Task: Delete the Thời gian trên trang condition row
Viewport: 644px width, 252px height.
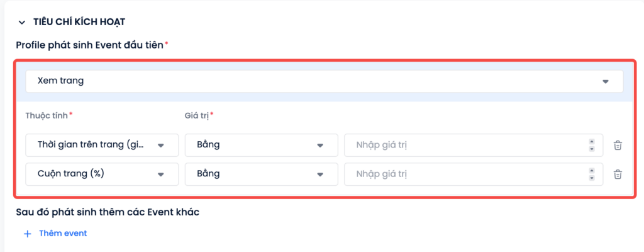Action: [x=618, y=146]
